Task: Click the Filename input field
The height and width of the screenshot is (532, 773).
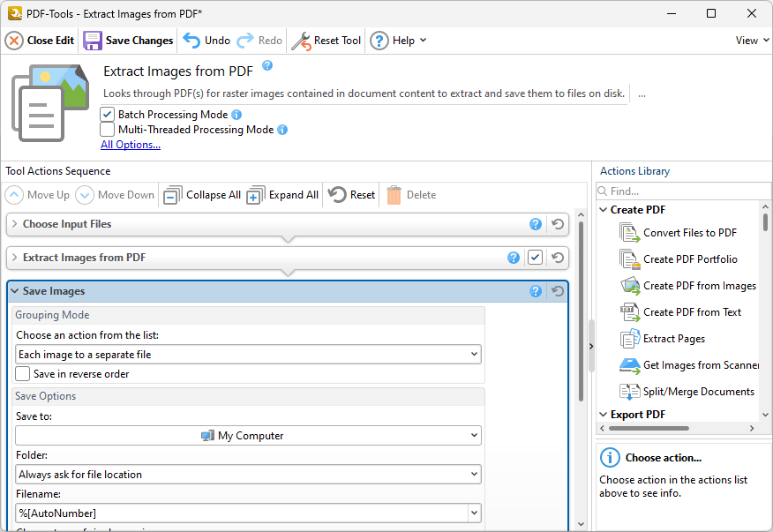Action: 242,513
